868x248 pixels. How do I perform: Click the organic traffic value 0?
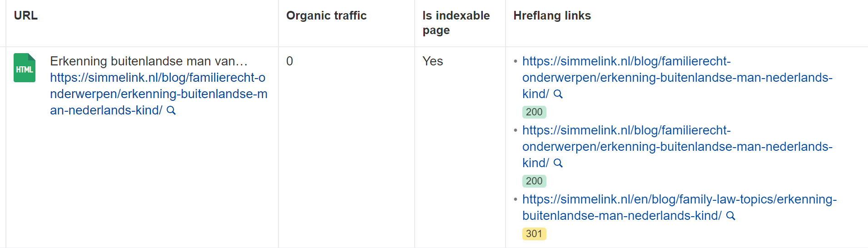pyautogui.click(x=290, y=61)
